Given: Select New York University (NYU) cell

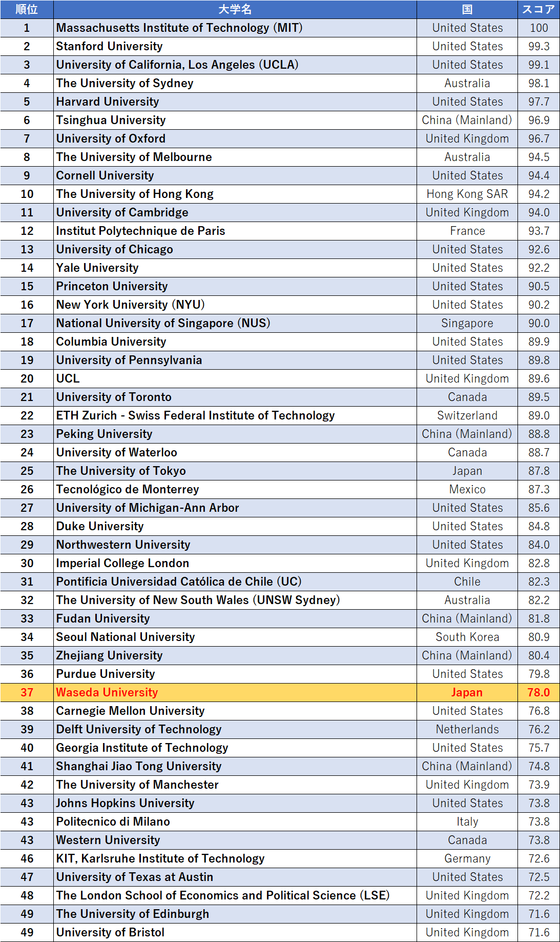Looking at the screenshot, I should coord(235,305).
